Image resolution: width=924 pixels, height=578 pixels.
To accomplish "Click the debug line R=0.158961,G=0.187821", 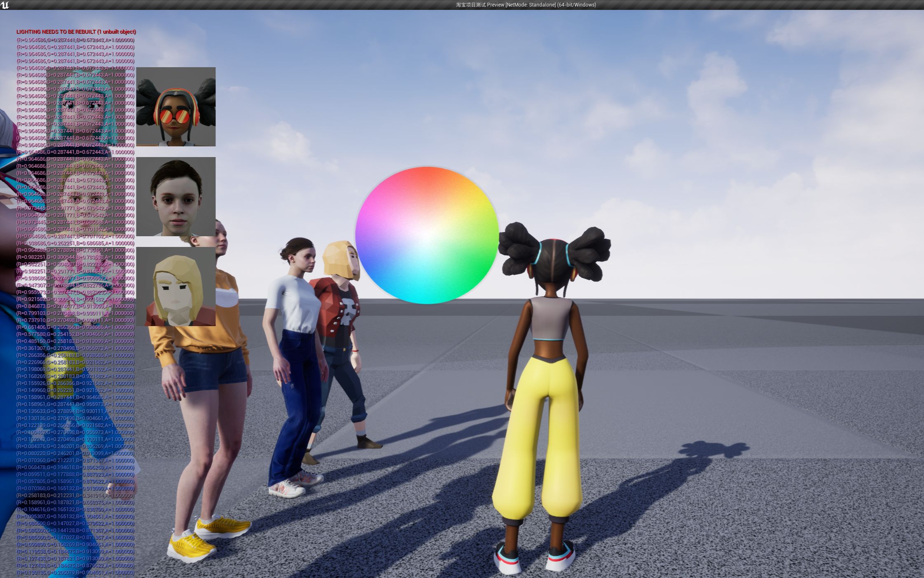I will tap(75, 503).
